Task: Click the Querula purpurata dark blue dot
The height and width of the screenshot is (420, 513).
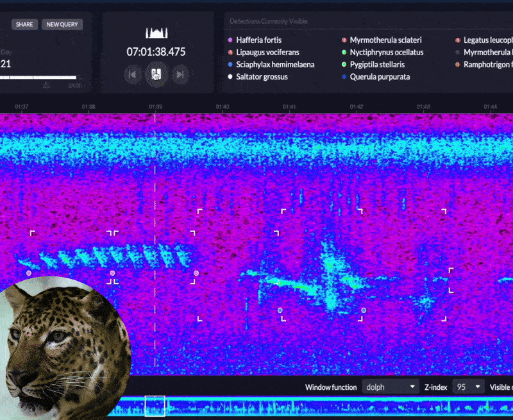Action: point(344,76)
